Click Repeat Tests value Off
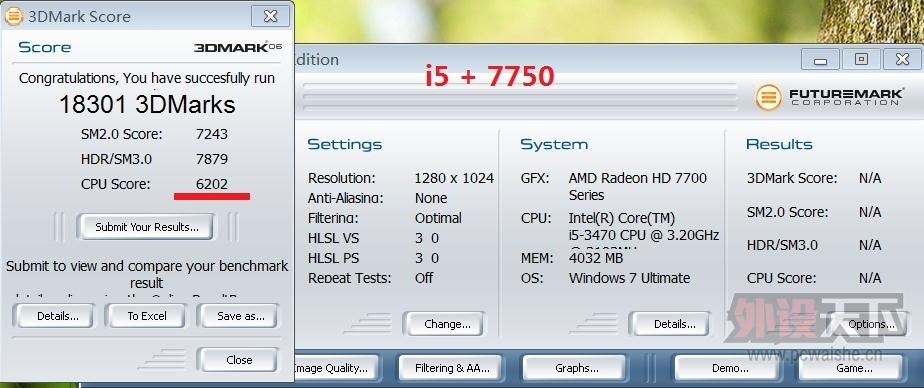The image size is (924, 388). tap(424, 278)
